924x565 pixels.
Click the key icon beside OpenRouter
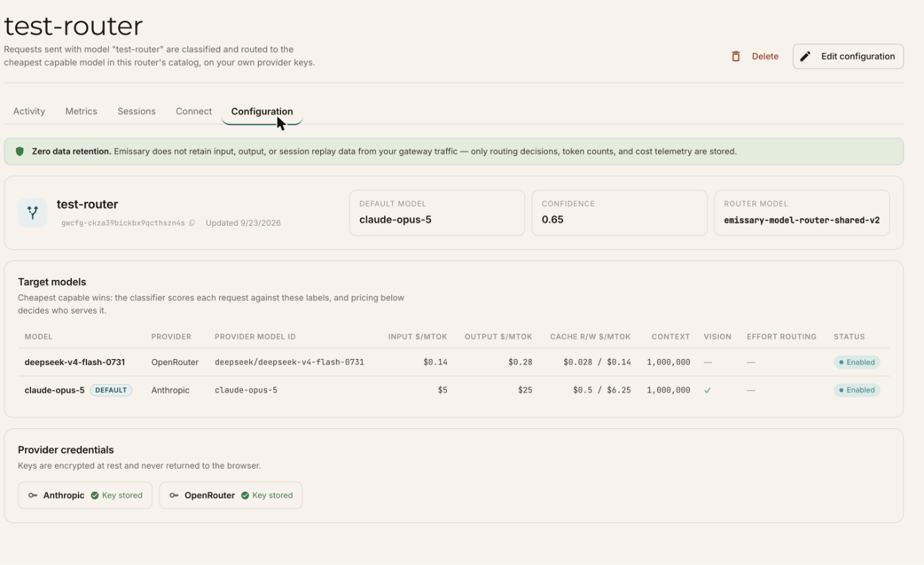[x=174, y=495]
